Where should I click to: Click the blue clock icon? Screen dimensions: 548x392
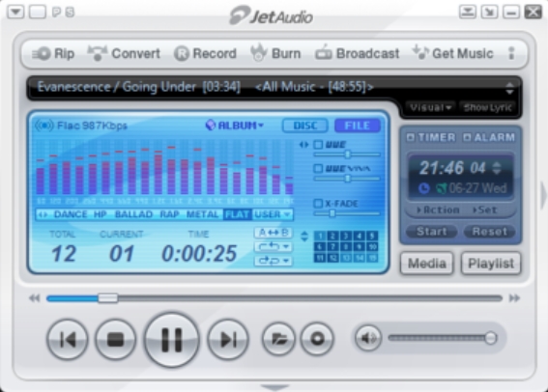coord(424,188)
